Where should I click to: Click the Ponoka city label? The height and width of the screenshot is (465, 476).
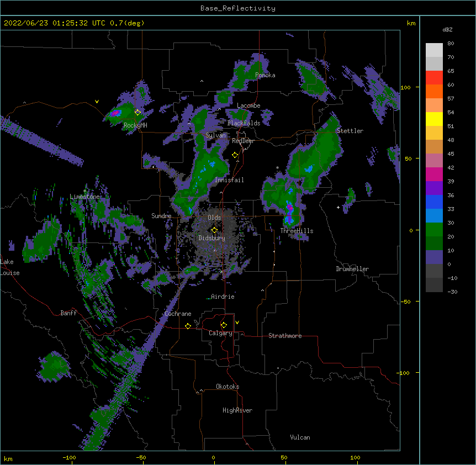(265, 75)
